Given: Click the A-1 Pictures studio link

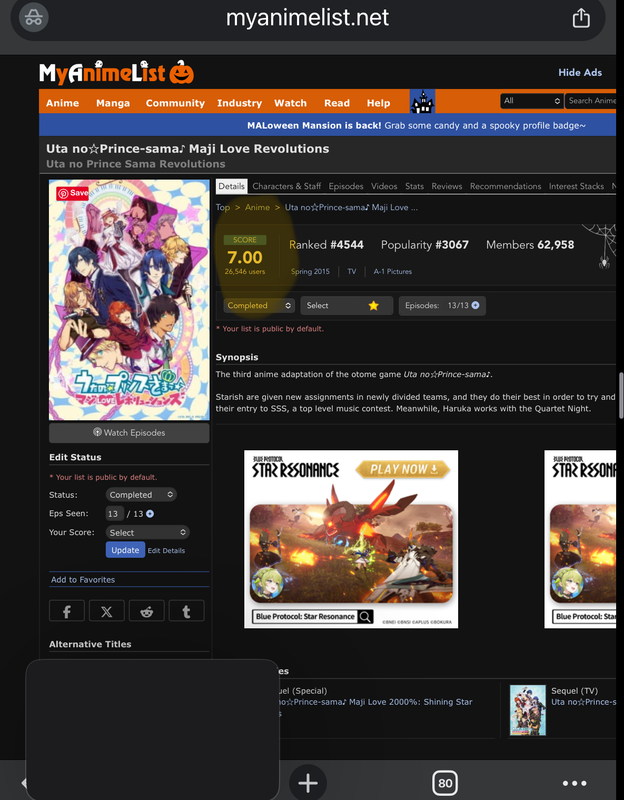Looking at the screenshot, I should (x=392, y=271).
